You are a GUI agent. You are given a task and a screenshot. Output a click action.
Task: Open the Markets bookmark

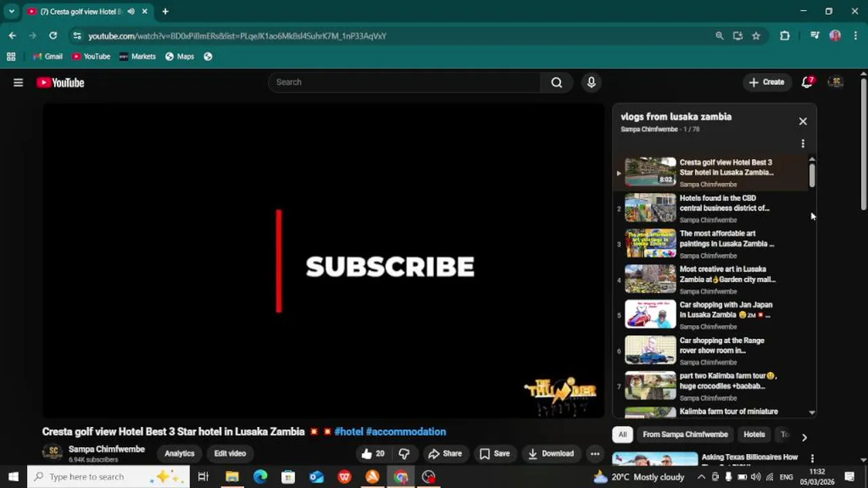[137, 57]
